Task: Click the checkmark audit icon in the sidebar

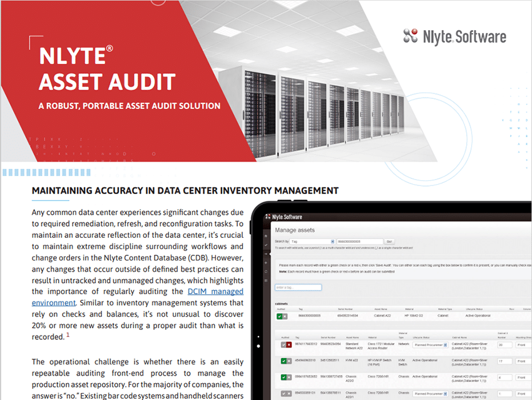Action: (x=265, y=244)
